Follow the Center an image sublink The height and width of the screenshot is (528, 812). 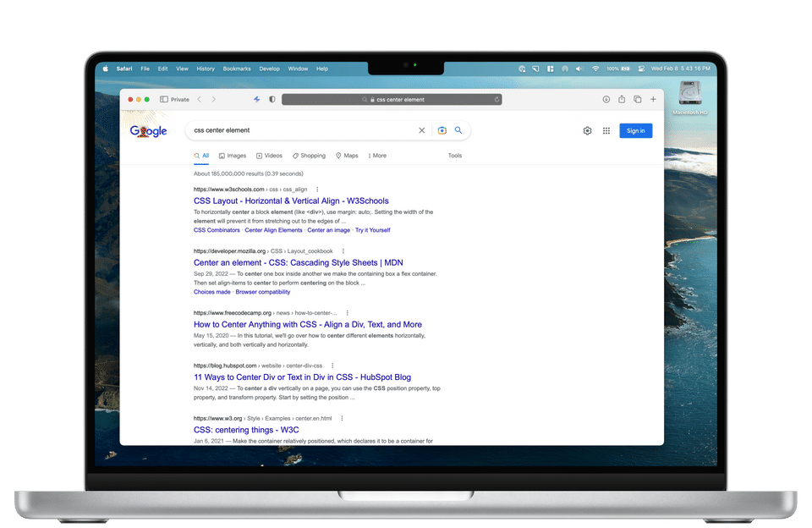[x=329, y=230]
